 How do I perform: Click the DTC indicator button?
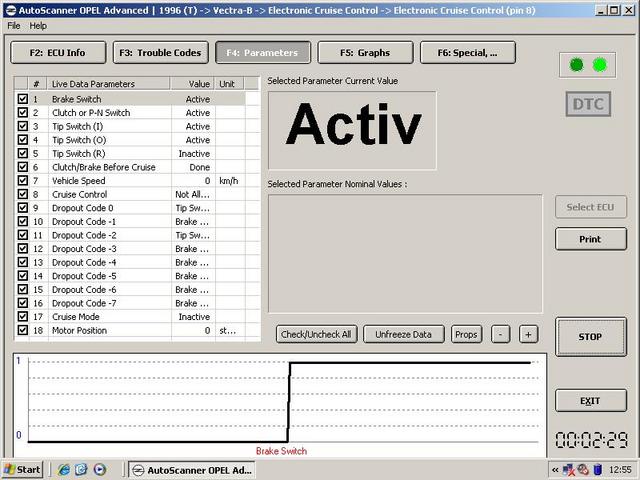click(x=588, y=104)
